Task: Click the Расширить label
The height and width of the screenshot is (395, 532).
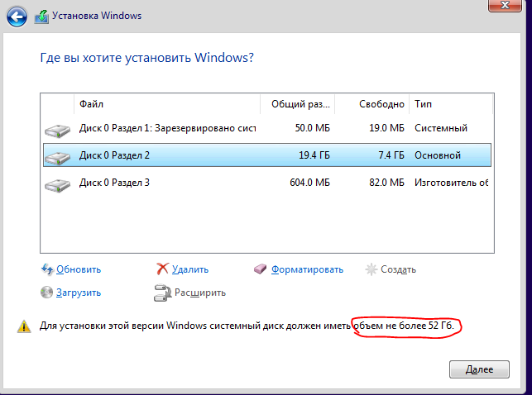Action: 200,293
